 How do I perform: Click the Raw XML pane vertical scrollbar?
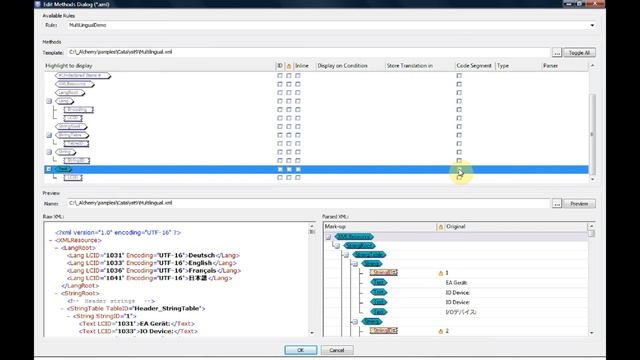312,279
